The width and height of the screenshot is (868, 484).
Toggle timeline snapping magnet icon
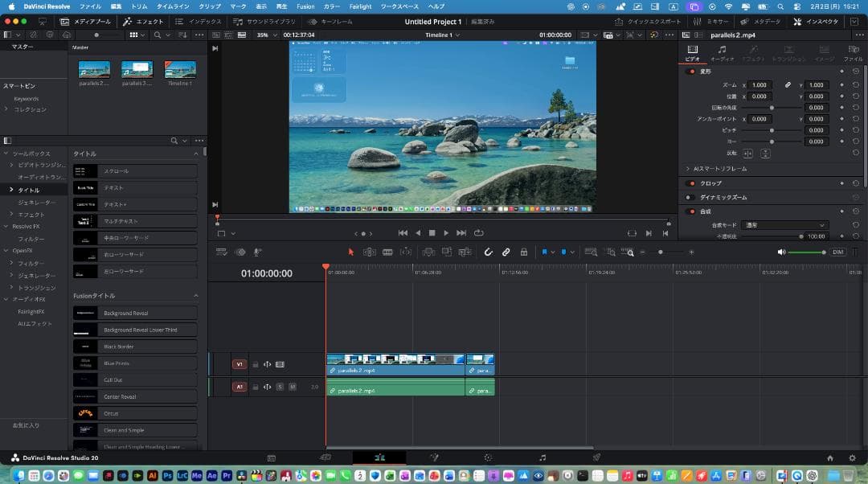pyautogui.click(x=488, y=252)
